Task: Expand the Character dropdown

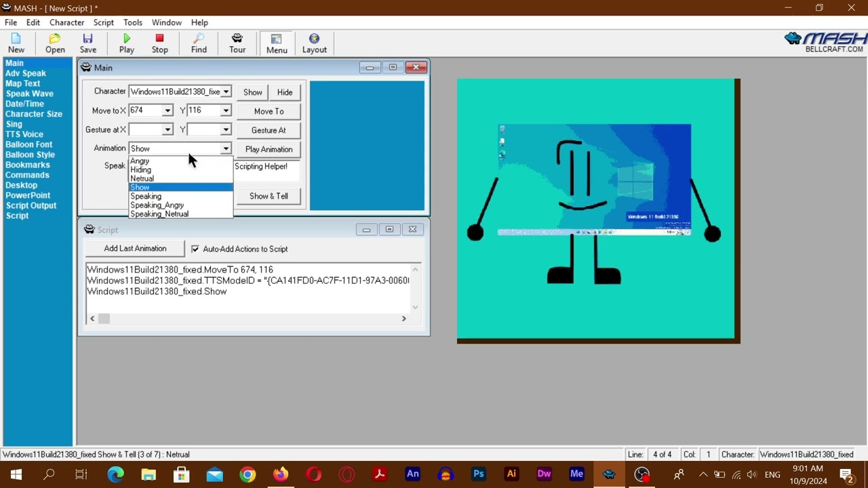Action: [x=226, y=91]
